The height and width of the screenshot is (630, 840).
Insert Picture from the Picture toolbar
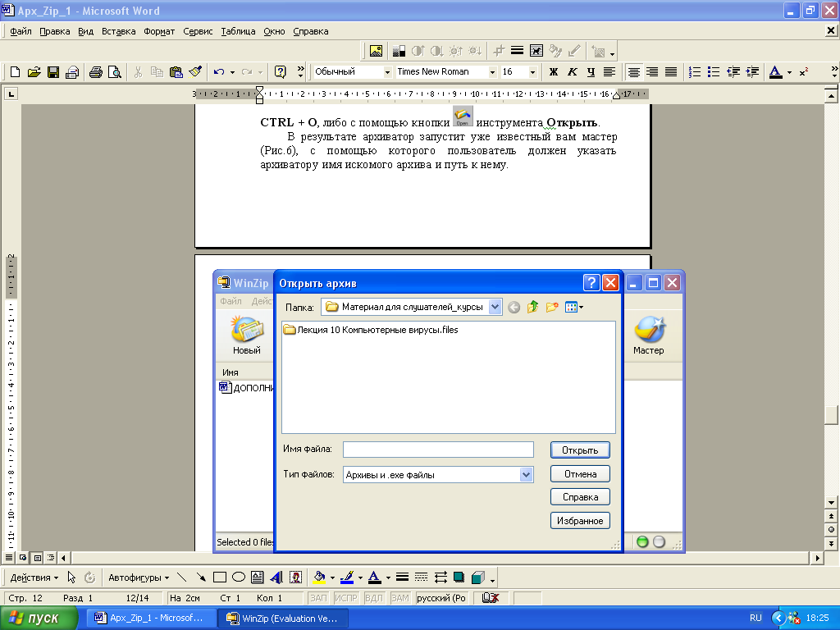pos(376,51)
